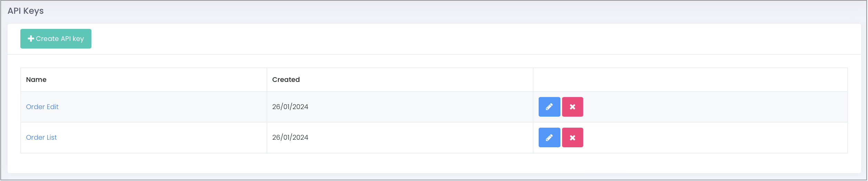Click the Order List created date
The height and width of the screenshot is (181, 868).
[x=290, y=138]
